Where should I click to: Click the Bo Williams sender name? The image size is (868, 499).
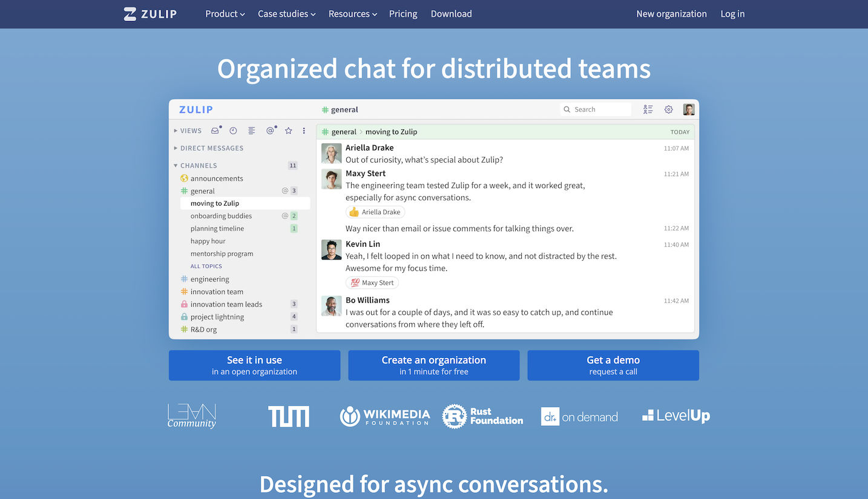(367, 300)
